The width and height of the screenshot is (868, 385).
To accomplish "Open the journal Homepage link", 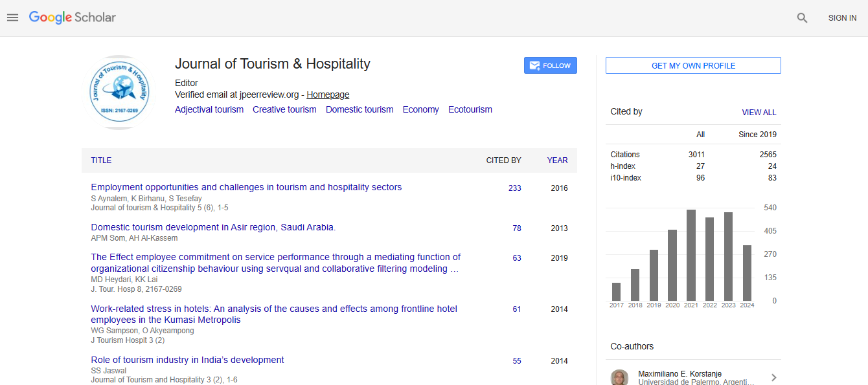I will pyautogui.click(x=328, y=94).
